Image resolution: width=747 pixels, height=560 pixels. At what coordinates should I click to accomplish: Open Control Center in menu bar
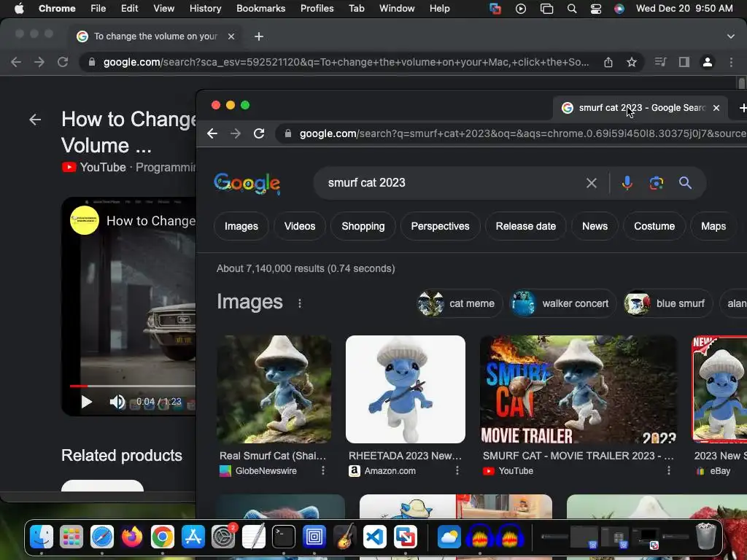(x=595, y=9)
